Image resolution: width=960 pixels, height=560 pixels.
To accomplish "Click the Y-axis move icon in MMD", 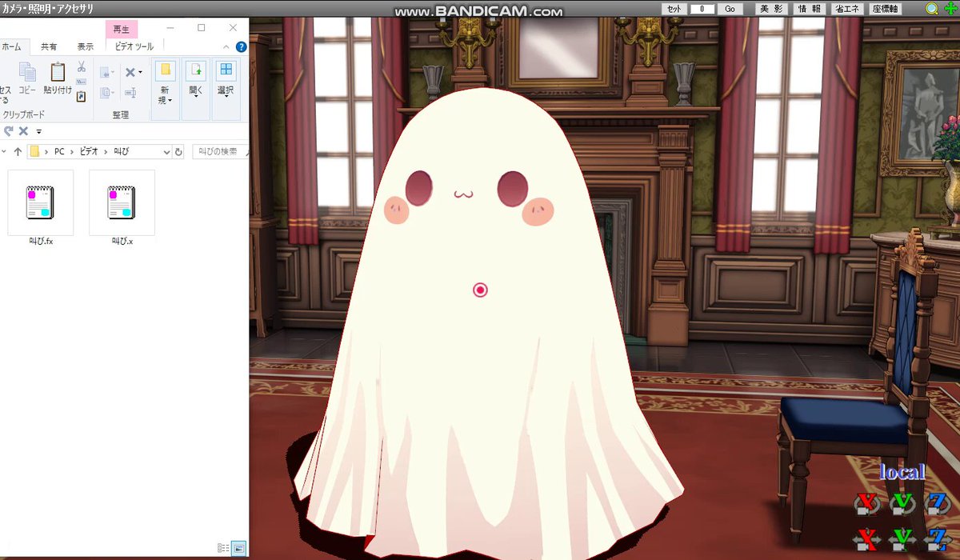I will (x=902, y=538).
